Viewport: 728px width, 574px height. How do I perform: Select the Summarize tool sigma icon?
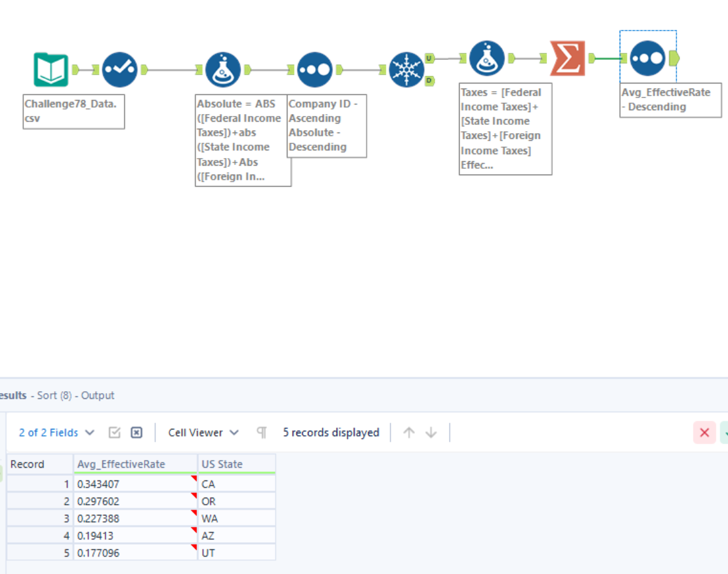click(x=567, y=58)
